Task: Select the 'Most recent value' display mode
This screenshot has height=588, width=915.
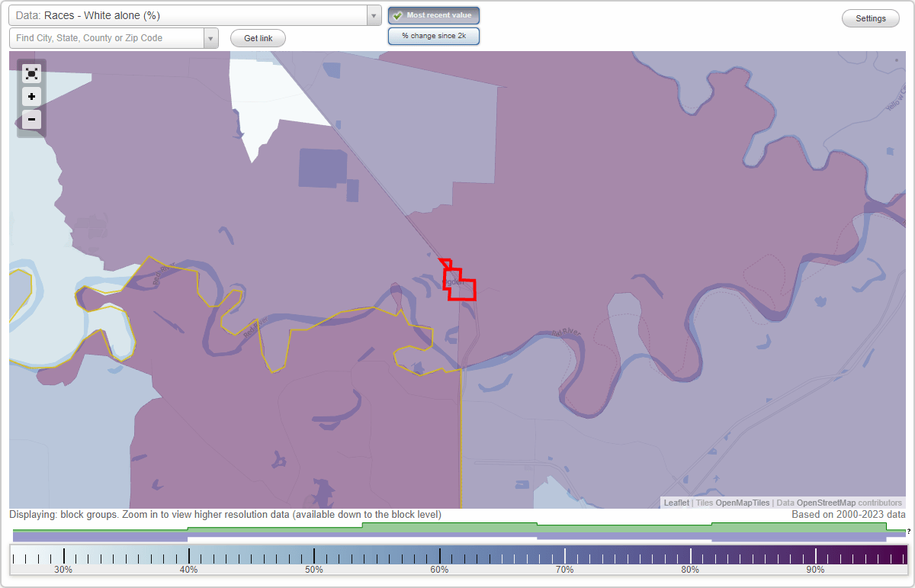Action: [434, 14]
